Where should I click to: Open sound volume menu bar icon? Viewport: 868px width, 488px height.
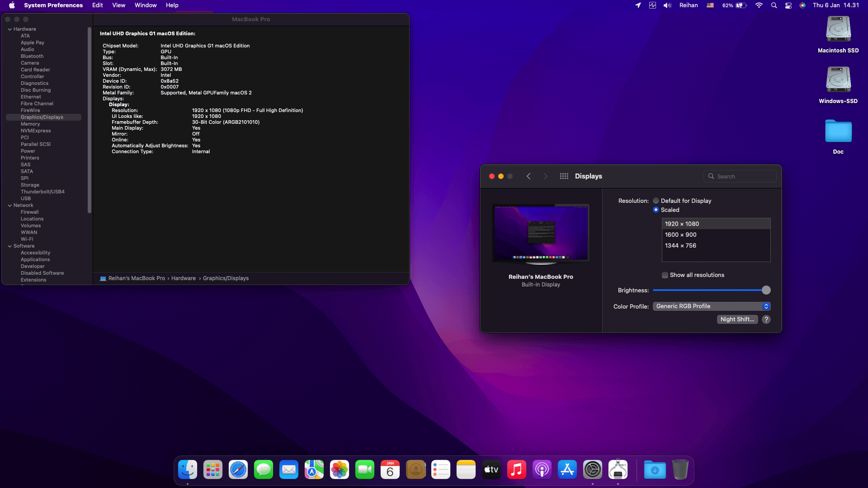pyautogui.click(x=667, y=5)
